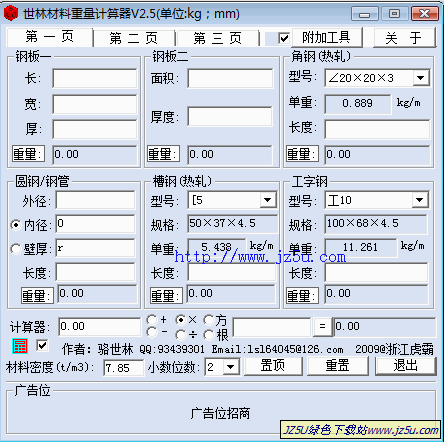Open the 附加工具 button
This screenshot has width=444, height=442.
(x=327, y=38)
